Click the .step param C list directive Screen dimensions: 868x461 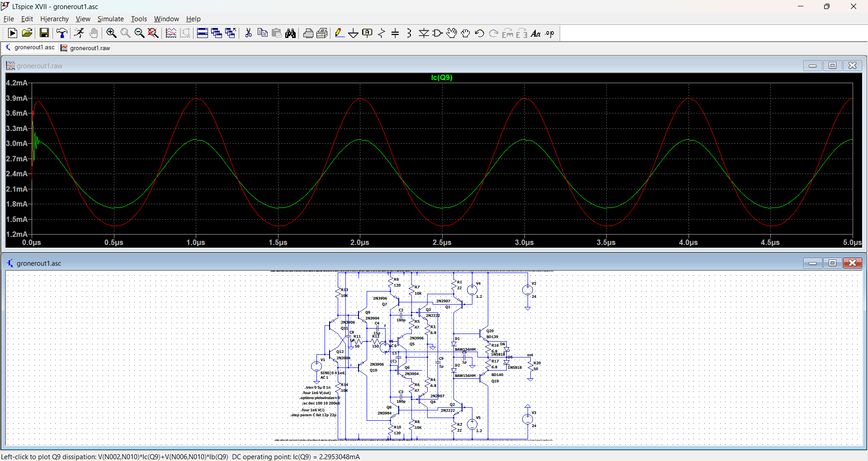313,415
